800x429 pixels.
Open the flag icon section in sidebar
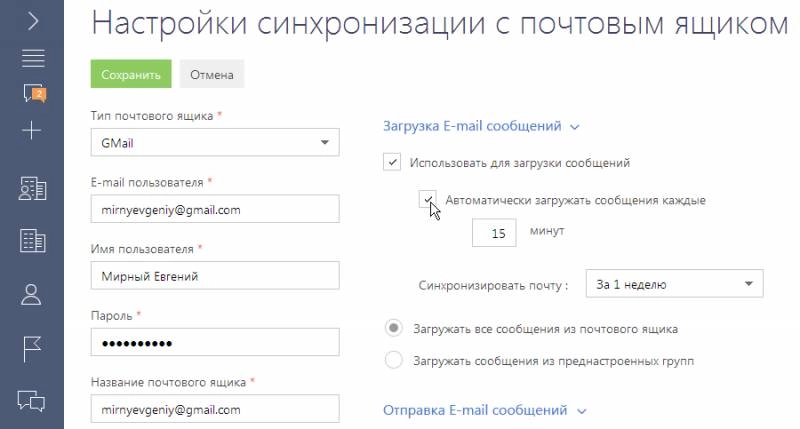coord(32,348)
